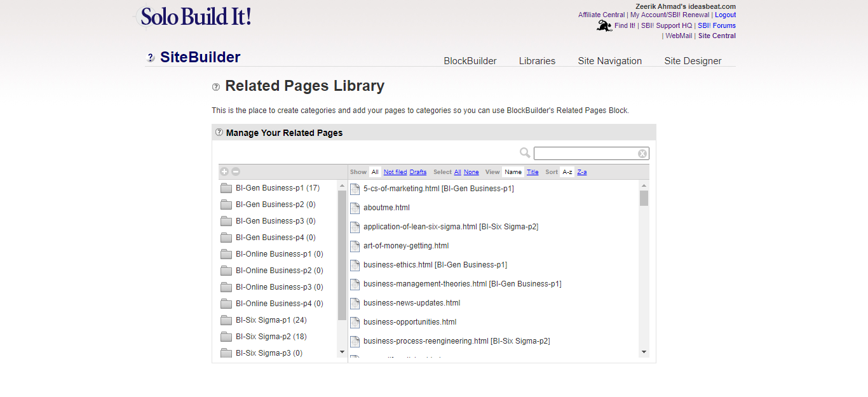Open the Affiliate Central link
The image size is (868, 397).
pyautogui.click(x=601, y=15)
